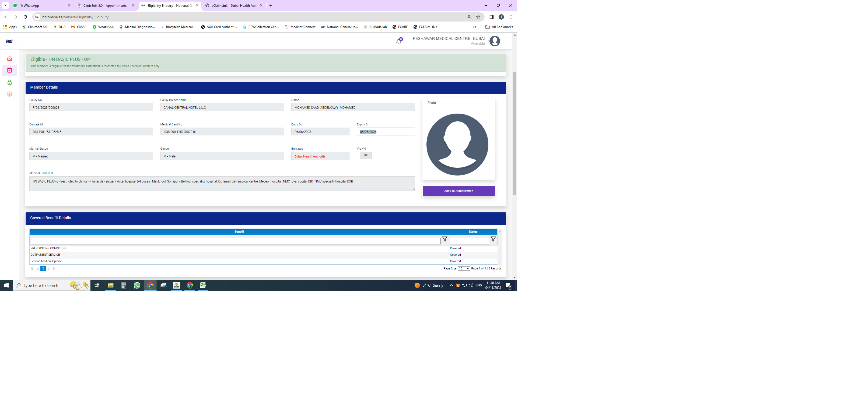This screenshot has height=407, width=868.
Task: Switch to ClinicSoft 8.0 Appointments tab
Action: click(105, 5)
